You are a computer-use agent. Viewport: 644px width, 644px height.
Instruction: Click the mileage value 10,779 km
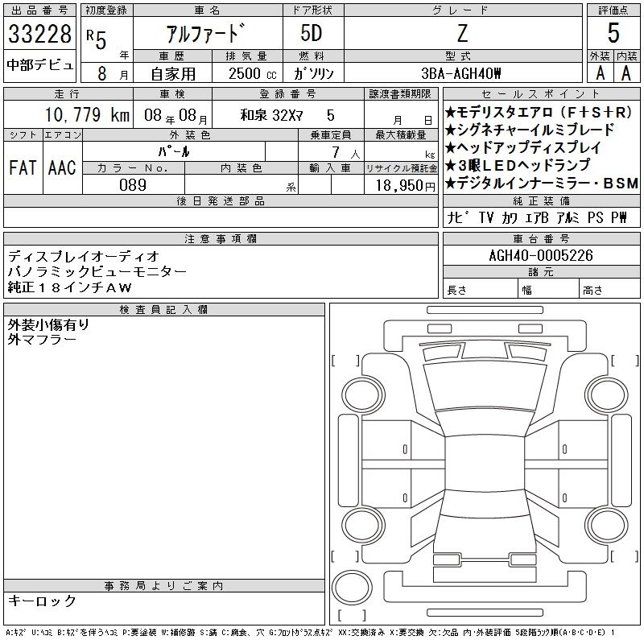(69, 115)
